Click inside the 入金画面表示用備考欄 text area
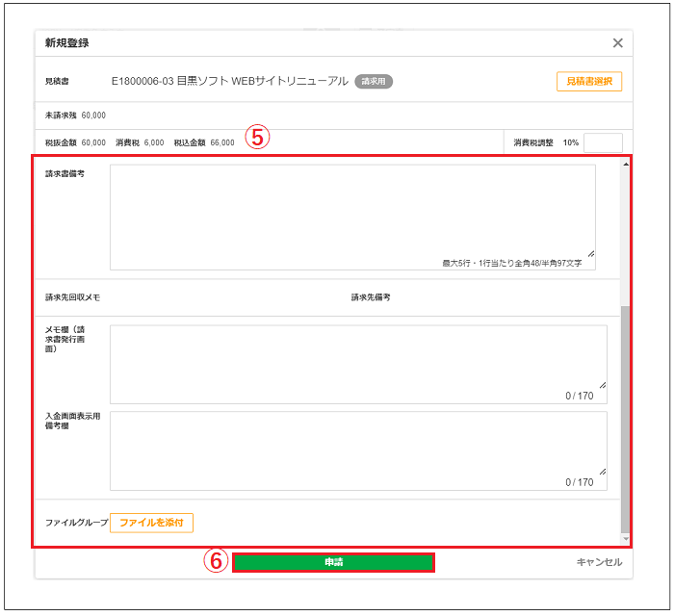 coord(357,445)
